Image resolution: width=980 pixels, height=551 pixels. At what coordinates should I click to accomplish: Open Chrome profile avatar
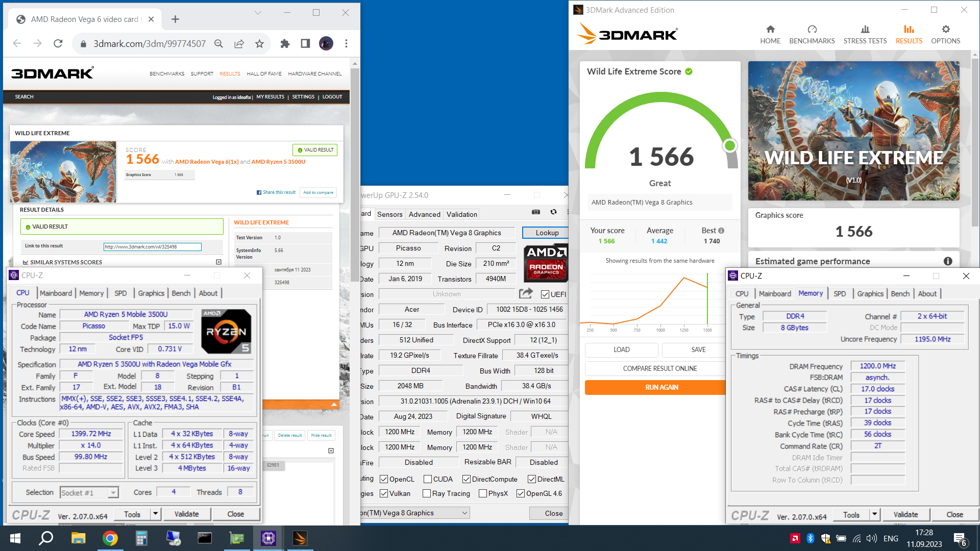click(326, 44)
